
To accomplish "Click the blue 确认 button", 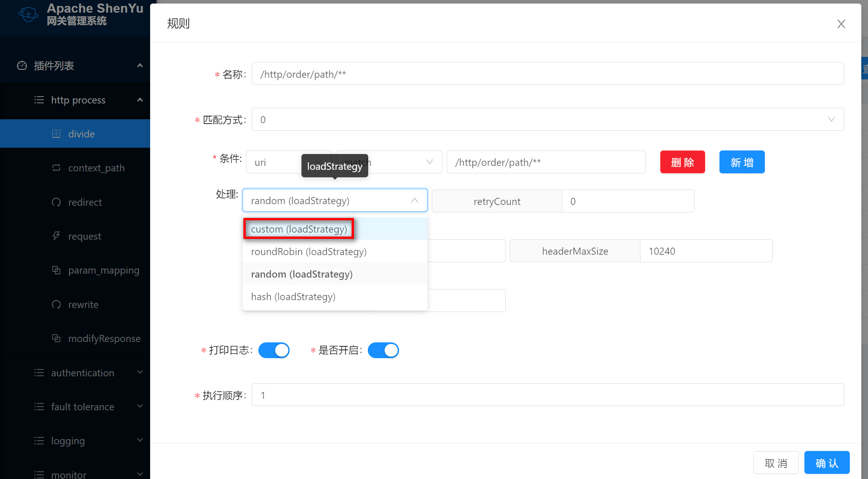I will click(x=827, y=463).
